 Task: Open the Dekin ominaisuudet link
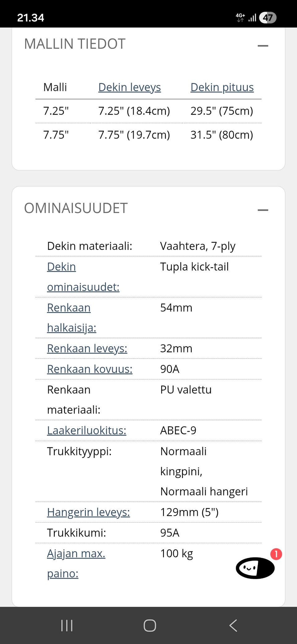[x=83, y=277]
